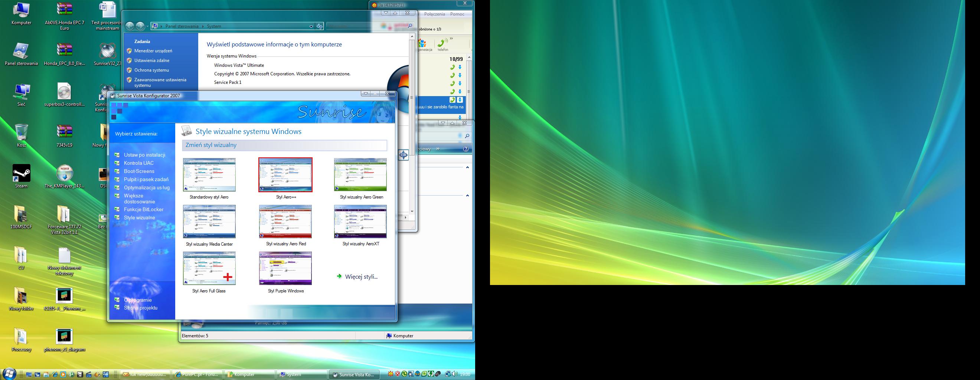Click phone icon in highlighted contact row

tap(452, 100)
